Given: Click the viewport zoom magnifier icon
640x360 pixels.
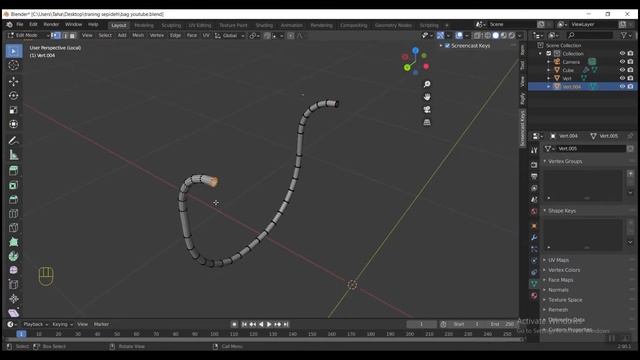Looking at the screenshot, I should pos(427,84).
